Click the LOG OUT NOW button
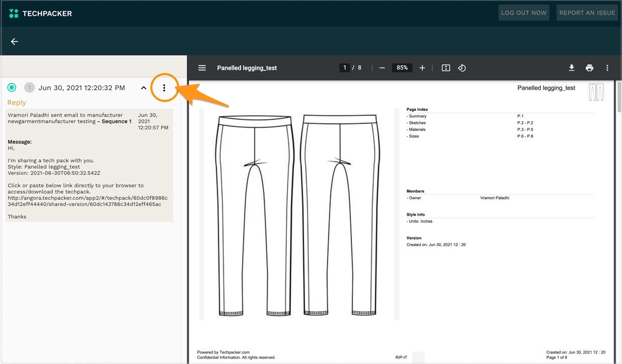Image resolution: width=622 pixels, height=364 pixels. pos(524,12)
